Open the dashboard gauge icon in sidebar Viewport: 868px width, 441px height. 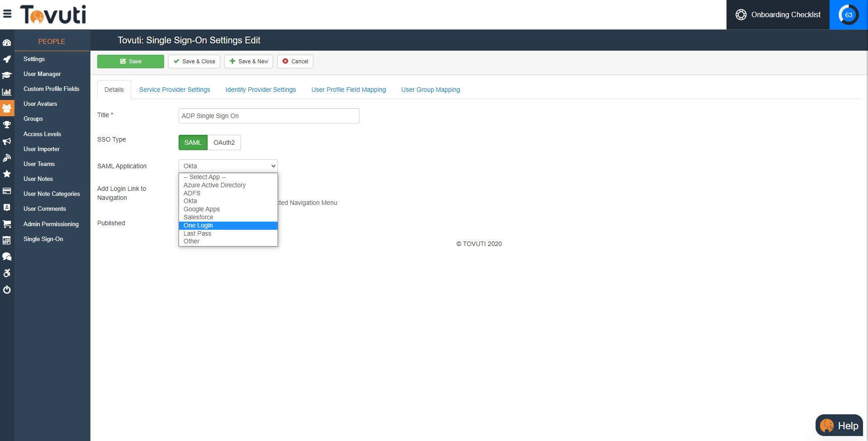[x=7, y=43]
